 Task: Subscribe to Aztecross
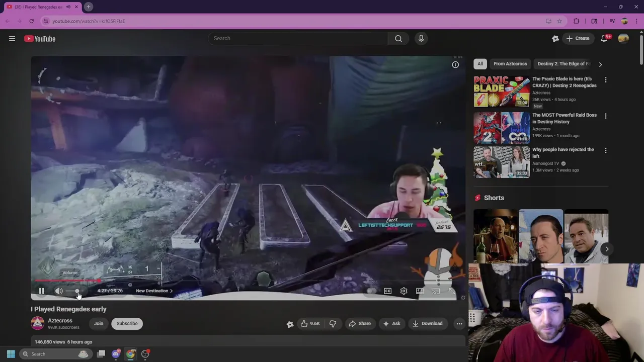pos(127,323)
